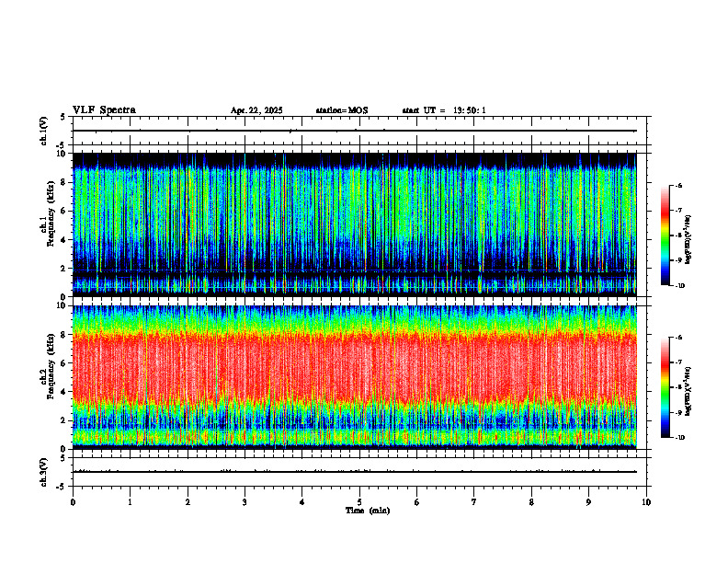Click the ch.1 color scale log(PSD) unit label

tap(688, 240)
